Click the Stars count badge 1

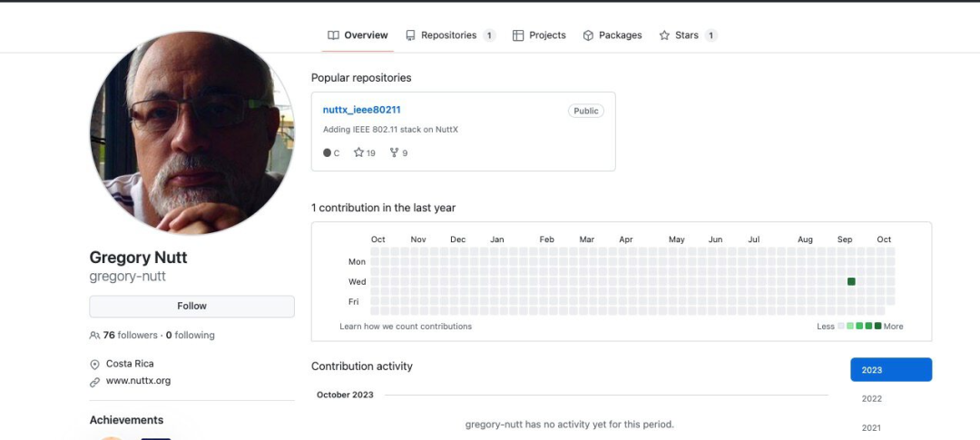tap(710, 35)
